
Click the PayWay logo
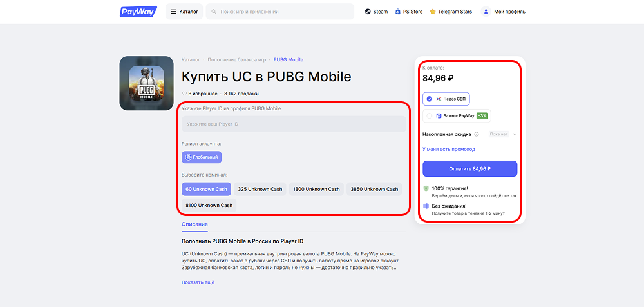(x=138, y=12)
